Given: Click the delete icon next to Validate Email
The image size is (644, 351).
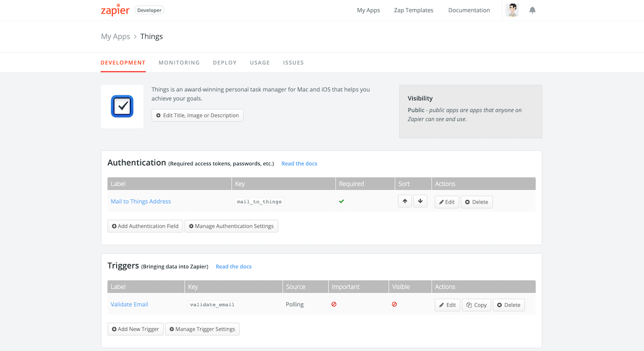Looking at the screenshot, I should [499, 304].
